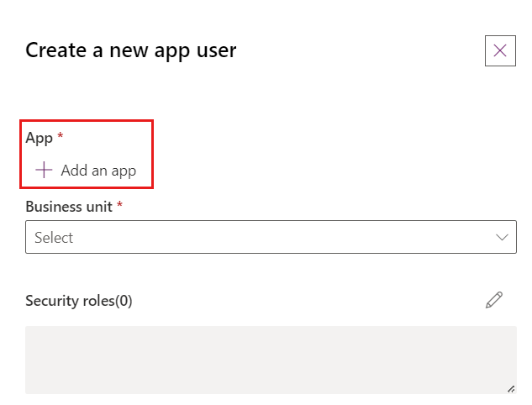The image size is (532, 405).
Task: Click the Add an app link text
Action: tap(98, 171)
